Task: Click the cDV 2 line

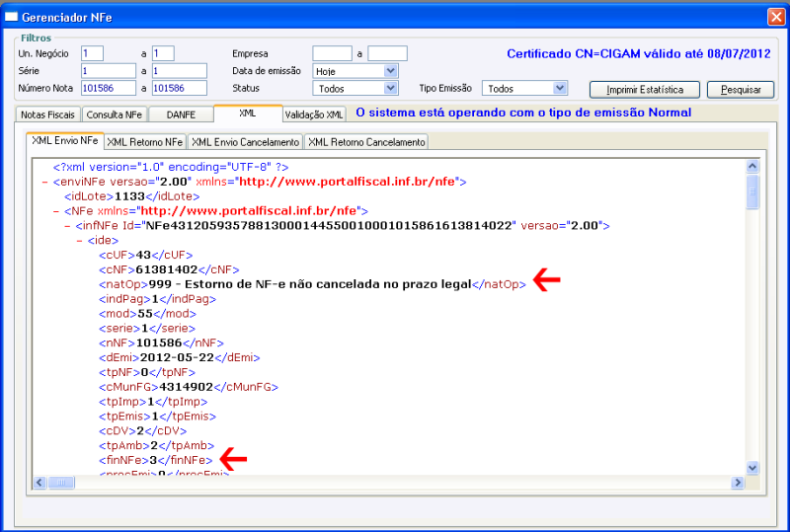Action: tap(143, 430)
